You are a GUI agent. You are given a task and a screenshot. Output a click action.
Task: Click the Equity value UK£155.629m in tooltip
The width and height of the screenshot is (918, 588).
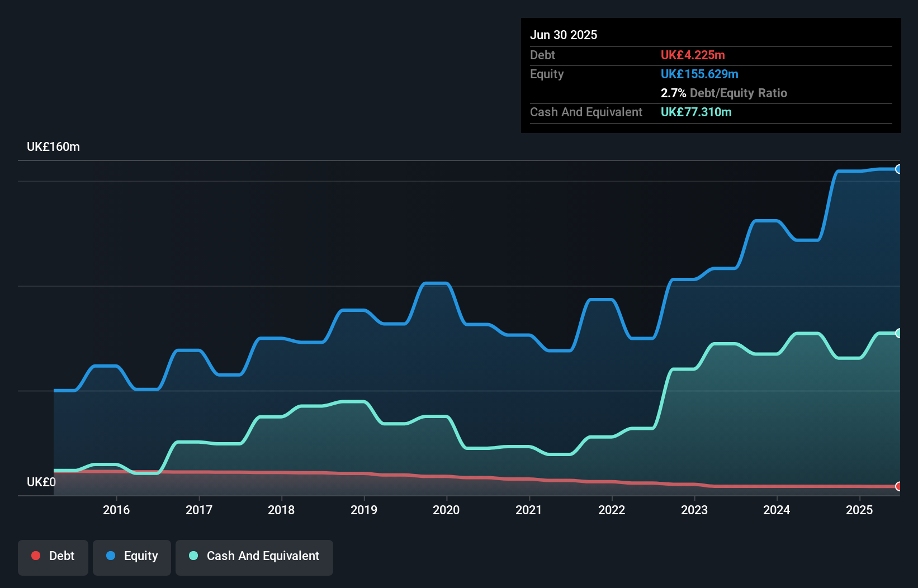click(x=699, y=74)
